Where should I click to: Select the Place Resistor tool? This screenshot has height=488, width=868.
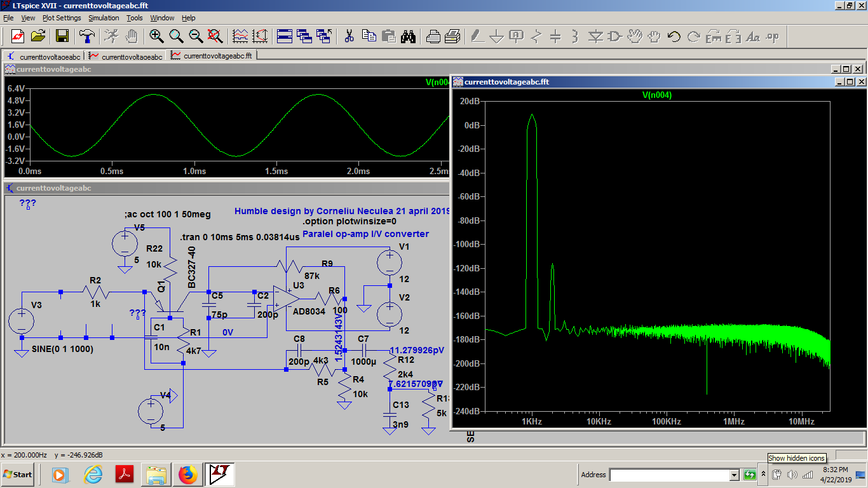(536, 36)
